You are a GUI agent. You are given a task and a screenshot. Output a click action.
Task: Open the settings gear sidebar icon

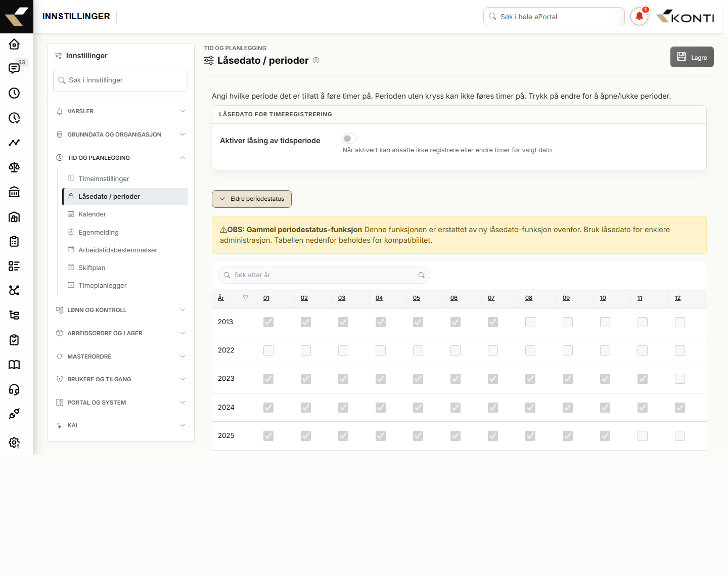coord(14,442)
